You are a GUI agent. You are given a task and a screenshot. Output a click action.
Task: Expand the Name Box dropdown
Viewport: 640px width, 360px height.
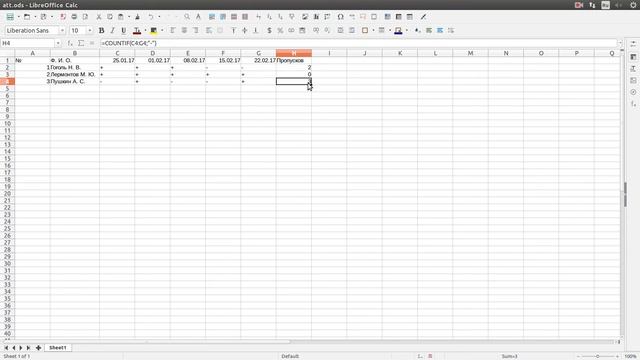point(58,43)
